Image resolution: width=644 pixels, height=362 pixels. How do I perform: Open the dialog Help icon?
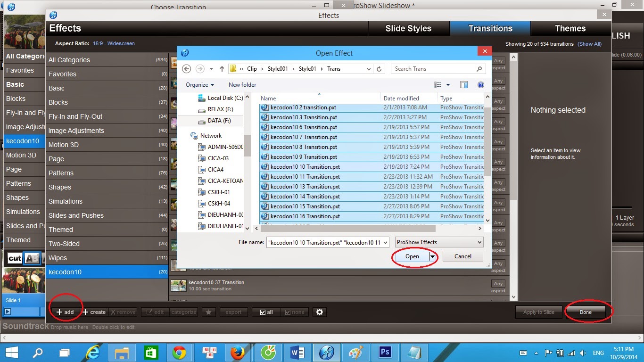[x=481, y=85]
